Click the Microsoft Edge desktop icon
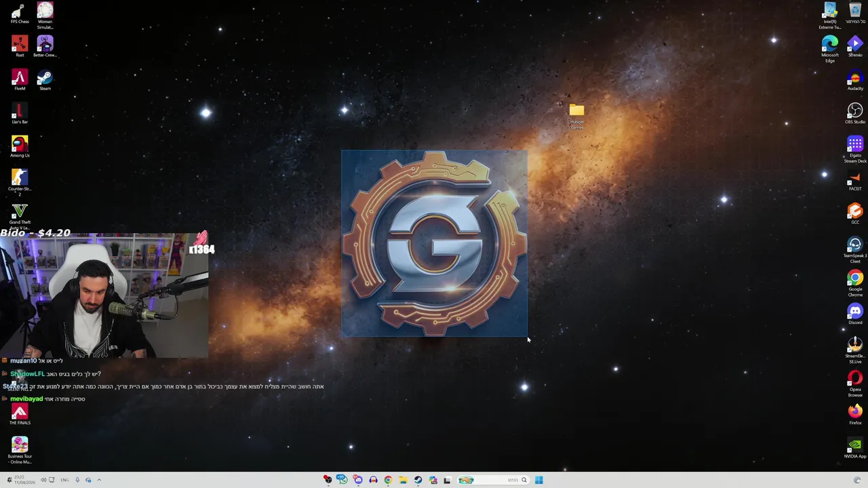868x488 pixels. click(x=830, y=49)
